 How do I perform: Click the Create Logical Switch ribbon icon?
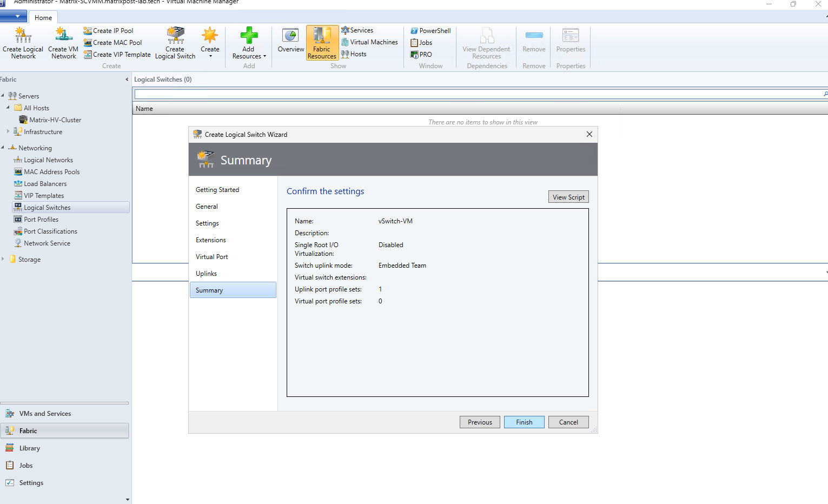[175, 43]
